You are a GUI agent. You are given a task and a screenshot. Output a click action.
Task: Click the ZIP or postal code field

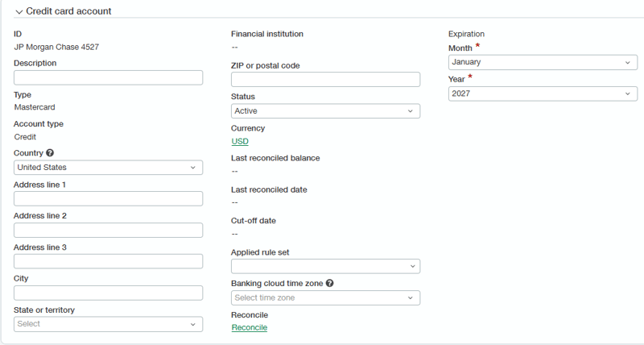(325, 79)
